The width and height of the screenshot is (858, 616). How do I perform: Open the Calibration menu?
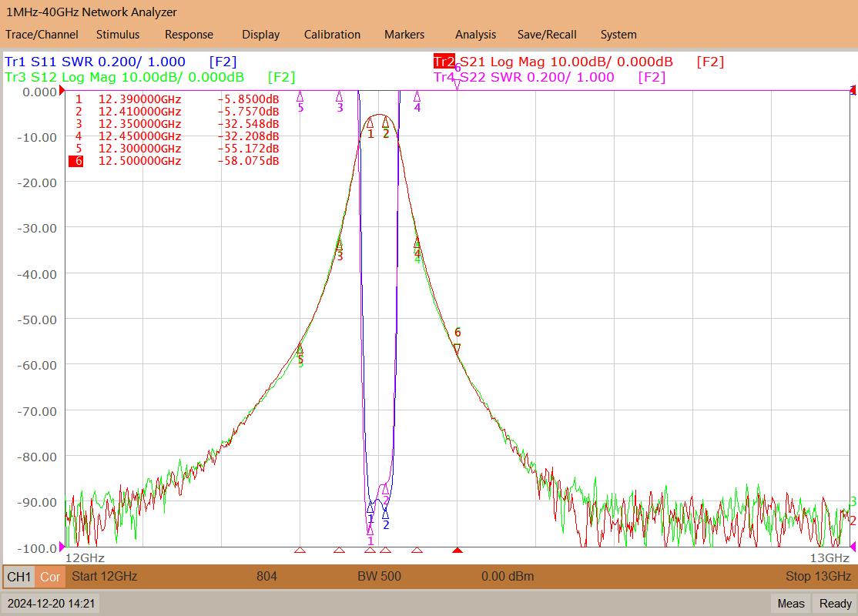tap(332, 35)
